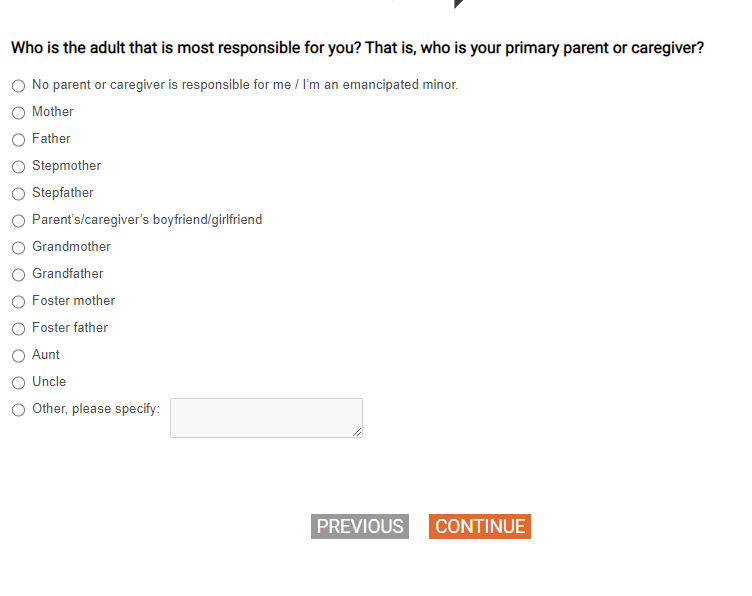Click the Other specify text box
The width and height of the screenshot is (752, 596).
click(265, 417)
